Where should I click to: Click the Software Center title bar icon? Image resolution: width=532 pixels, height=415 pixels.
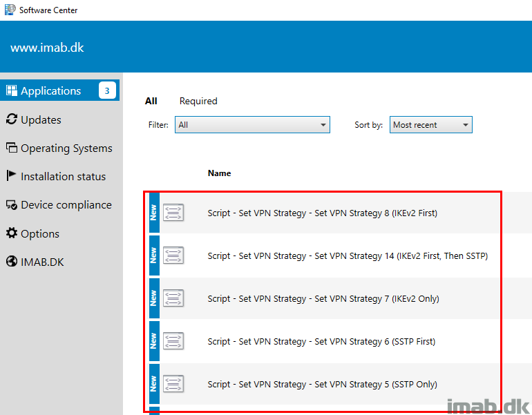10,10
